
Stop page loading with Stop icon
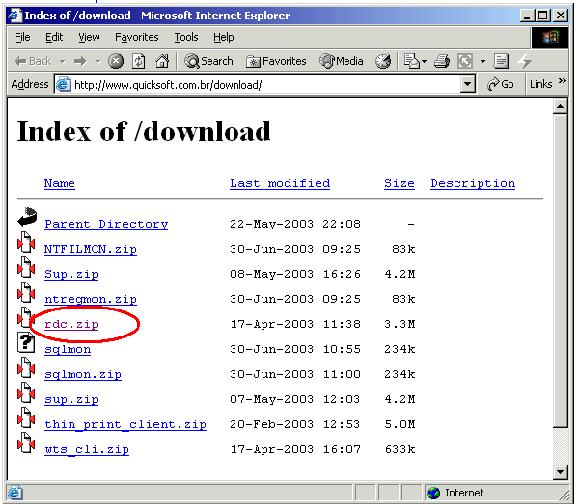pyautogui.click(x=116, y=61)
